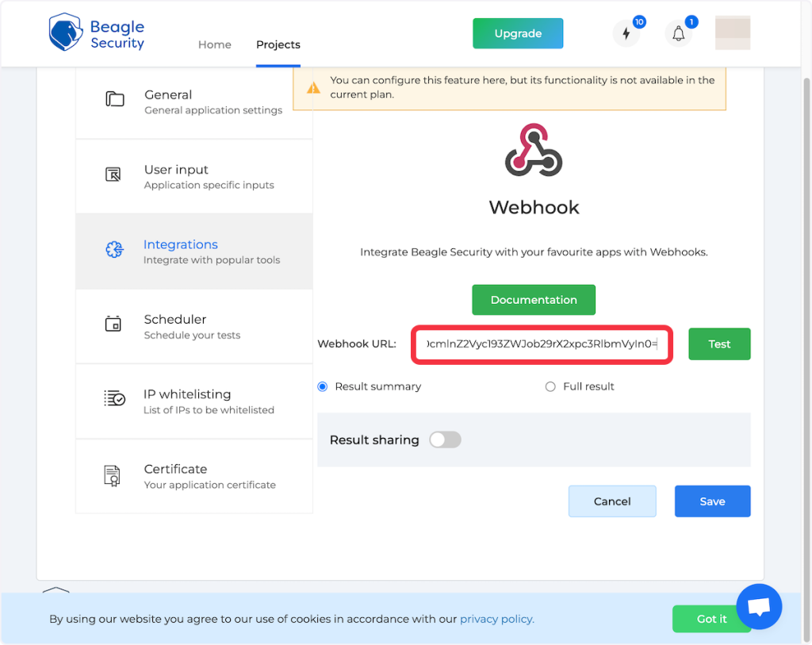
Task: Go to the Home tab
Action: pos(214,44)
